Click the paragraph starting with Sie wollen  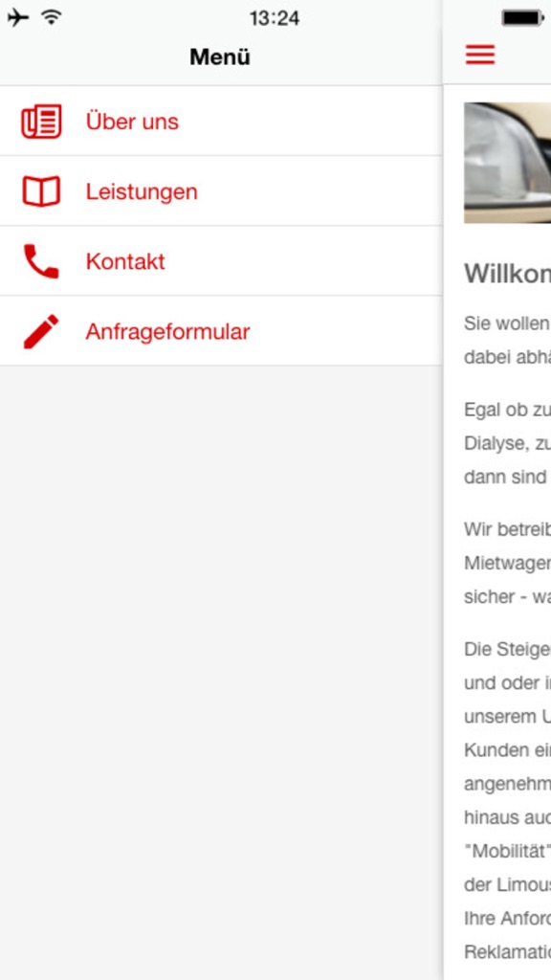(507, 341)
